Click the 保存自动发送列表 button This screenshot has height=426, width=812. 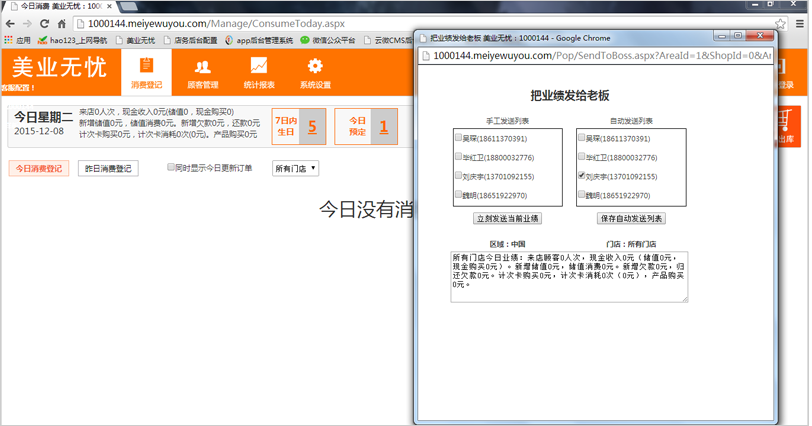click(x=631, y=218)
